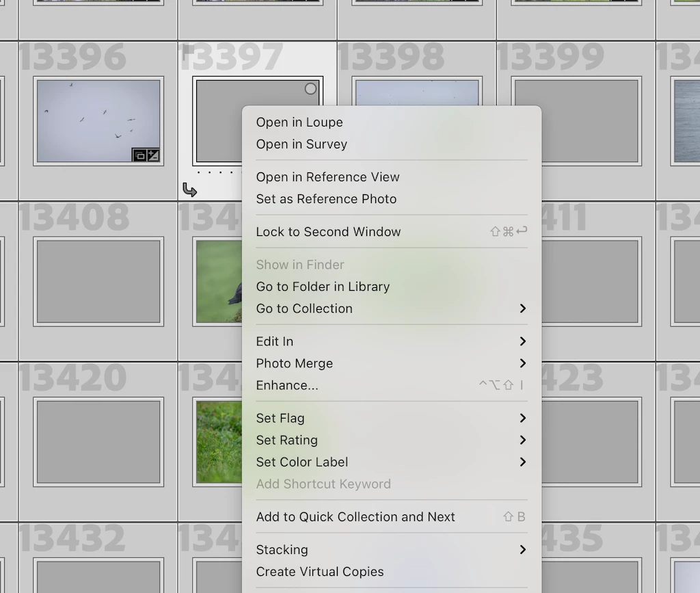Click the rotate arrow icon under cell 13397
The width and height of the screenshot is (700, 593).
190,189
